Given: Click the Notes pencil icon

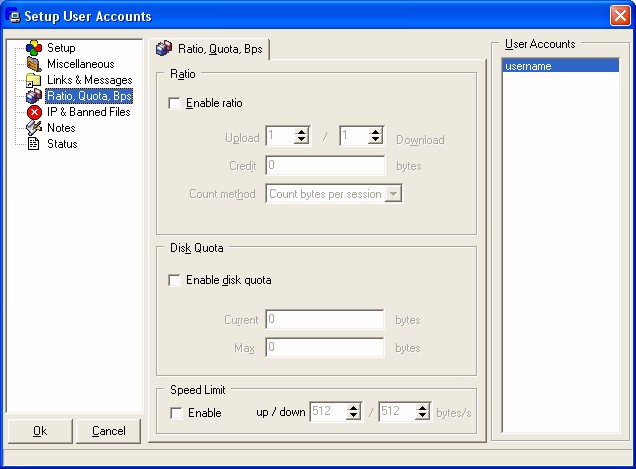Looking at the screenshot, I should pyautogui.click(x=34, y=128).
